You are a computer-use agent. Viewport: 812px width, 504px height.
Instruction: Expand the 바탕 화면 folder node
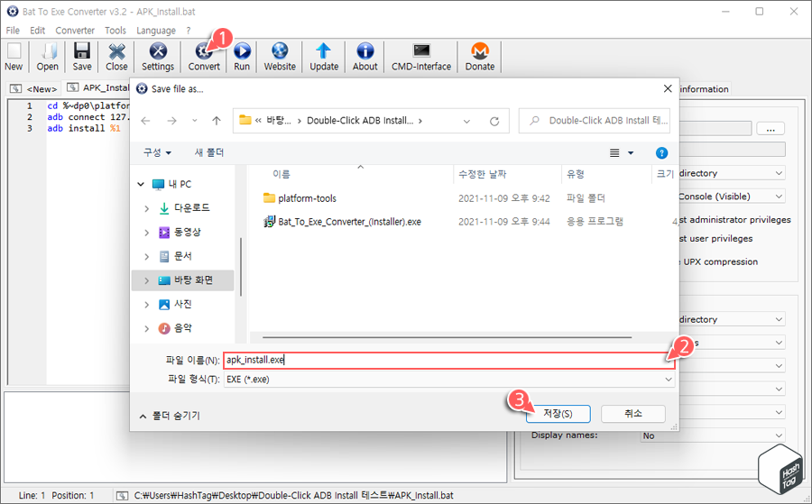[x=146, y=279]
